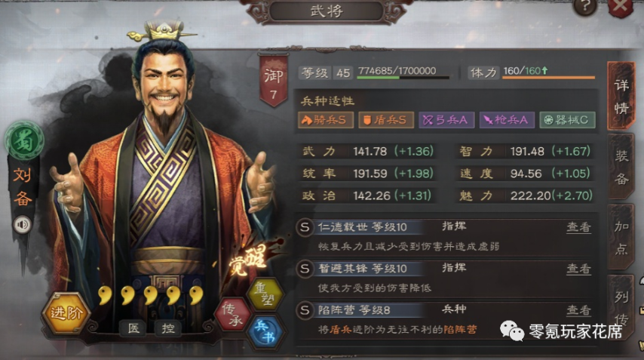Click the experience progress bar

tap(403, 77)
